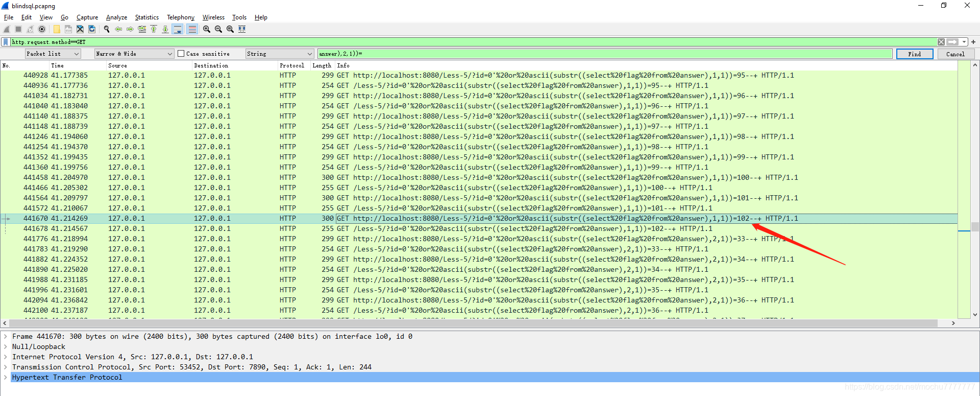Select packet number 441678 row

tap(479, 228)
